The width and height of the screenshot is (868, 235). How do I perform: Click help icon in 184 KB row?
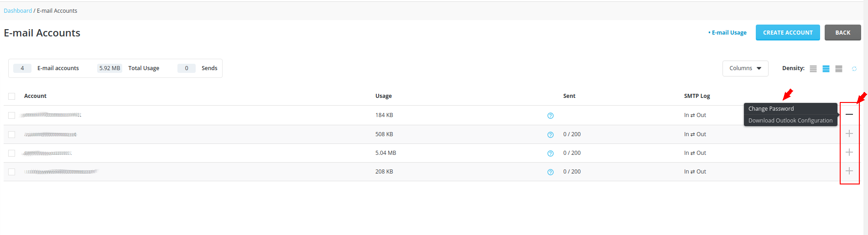(550, 116)
